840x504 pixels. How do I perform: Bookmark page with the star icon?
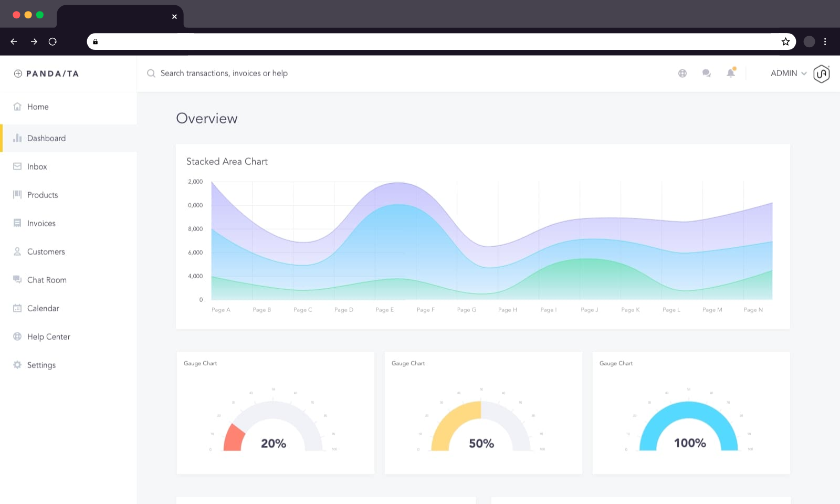pyautogui.click(x=785, y=41)
